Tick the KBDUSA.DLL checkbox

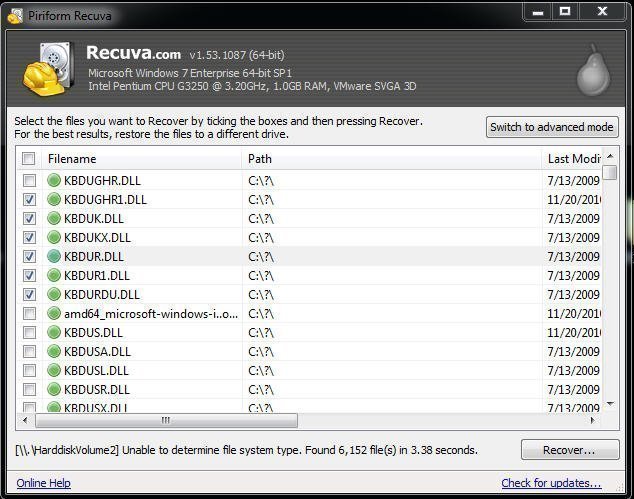[x=29, y=351]
